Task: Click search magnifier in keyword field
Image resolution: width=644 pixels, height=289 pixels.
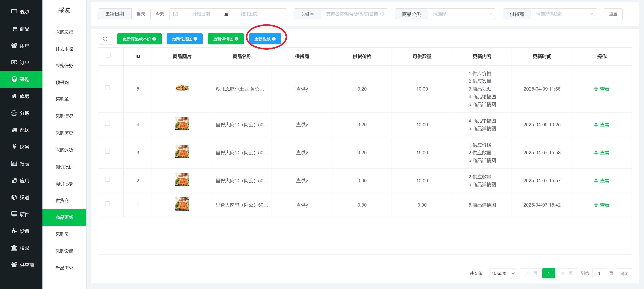Action: click(x=382, y=14)
